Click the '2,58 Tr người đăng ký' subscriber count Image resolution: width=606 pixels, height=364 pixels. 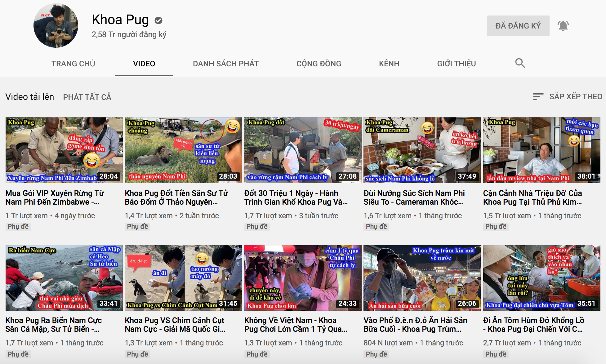click(x=129, y=34)
